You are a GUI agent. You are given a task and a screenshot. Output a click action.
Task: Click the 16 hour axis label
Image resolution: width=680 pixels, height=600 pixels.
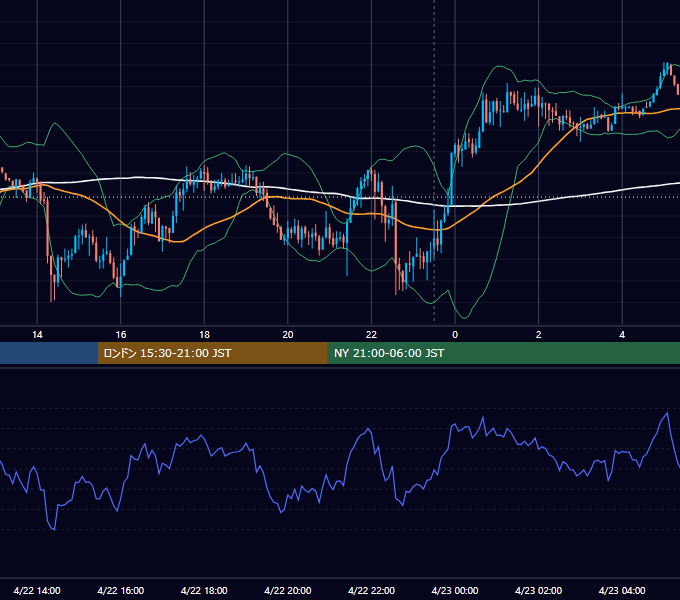(x=121, y=335)
